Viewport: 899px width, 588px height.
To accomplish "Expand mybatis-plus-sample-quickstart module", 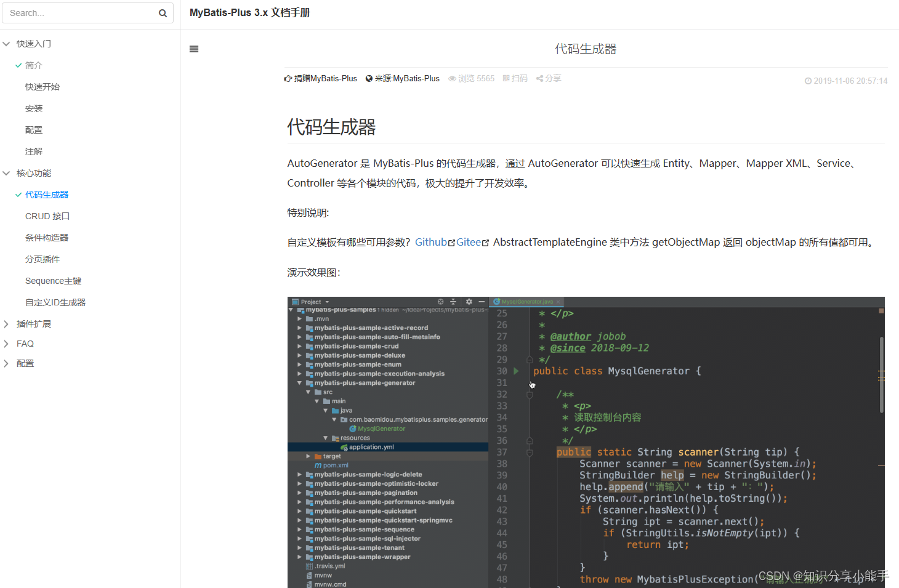I will (300, 511).
